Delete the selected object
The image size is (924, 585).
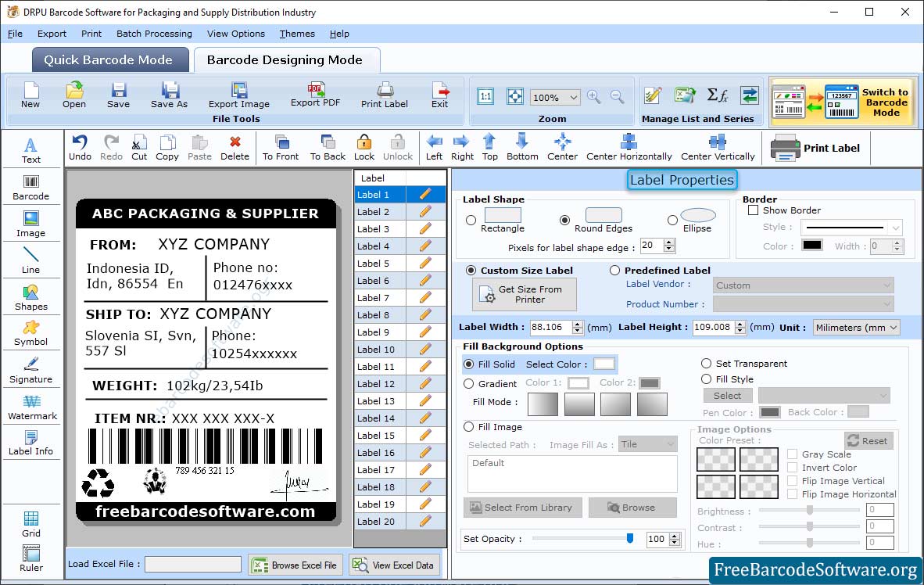(235, 148)
